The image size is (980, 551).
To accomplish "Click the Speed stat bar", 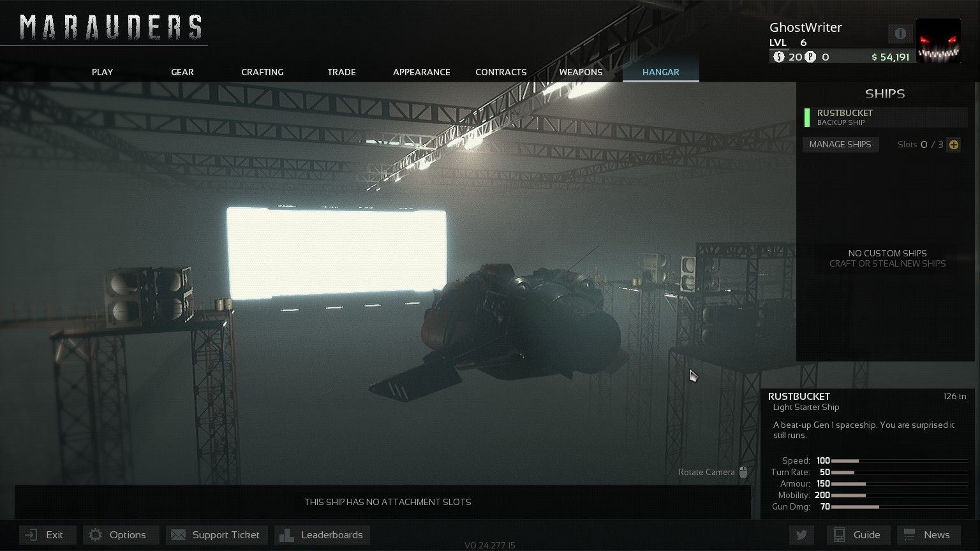I will click(900, 460).
